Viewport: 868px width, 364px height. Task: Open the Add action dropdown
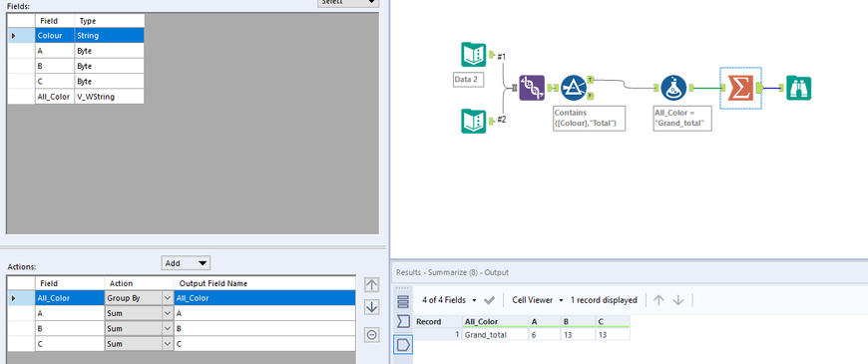tap(186, 263)
